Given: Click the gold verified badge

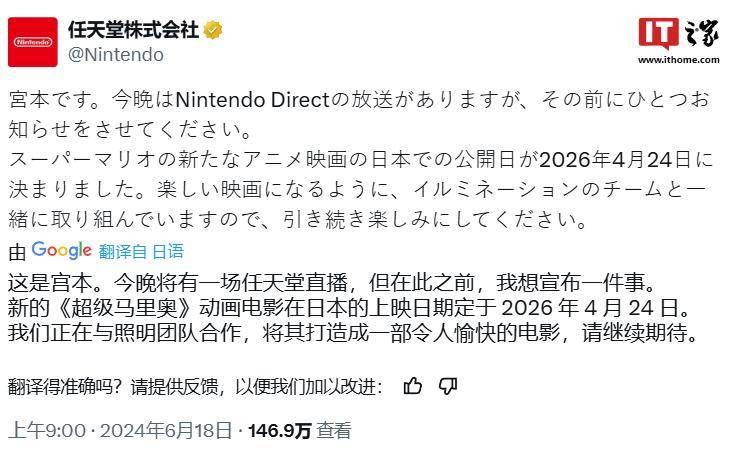Looking at the screenshot, I should 213,30.
